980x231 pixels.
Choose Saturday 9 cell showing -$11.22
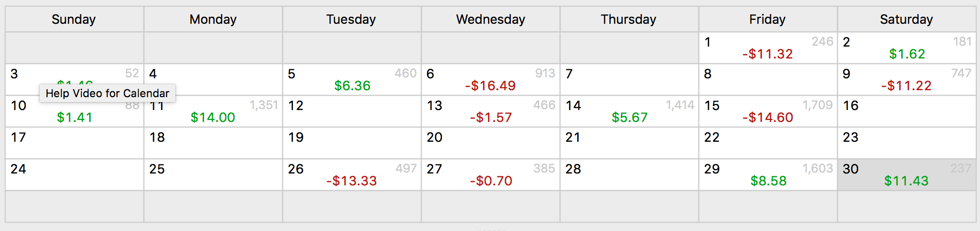(x=907, y=80)
